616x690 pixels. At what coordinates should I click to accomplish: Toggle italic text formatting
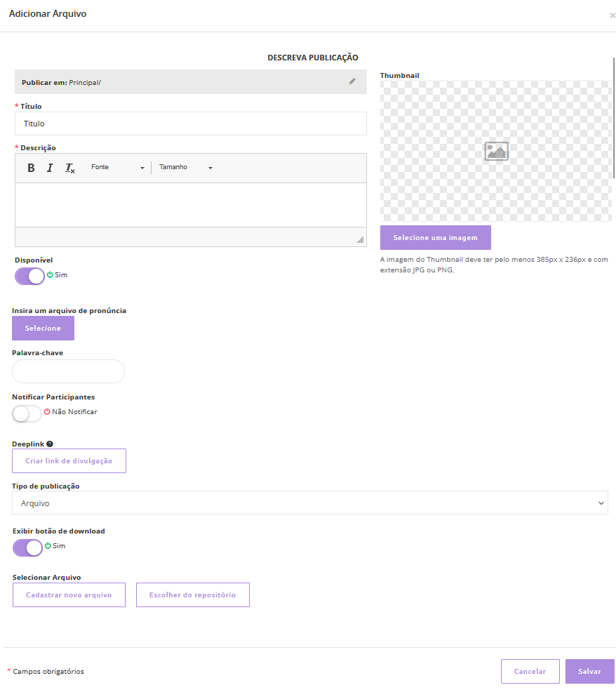point(50,168)
